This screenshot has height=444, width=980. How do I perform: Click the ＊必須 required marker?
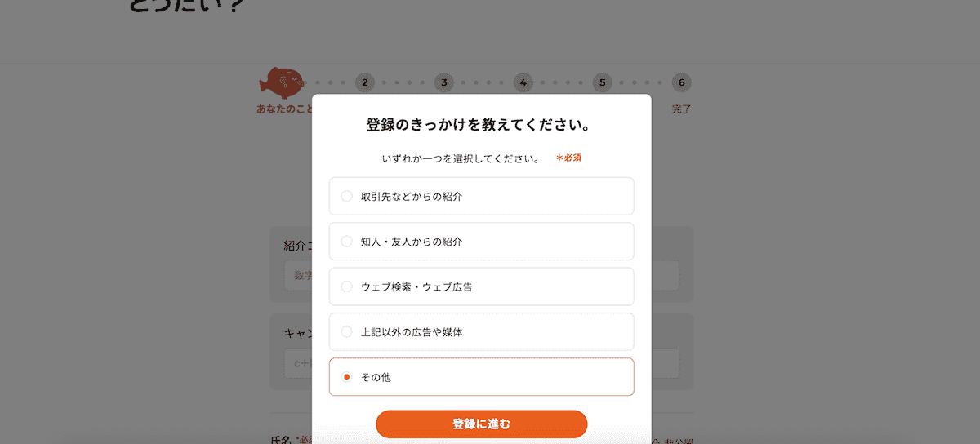[568, 158]
